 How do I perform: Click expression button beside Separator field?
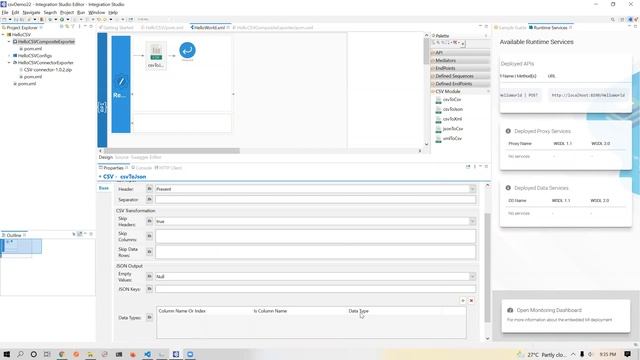coord(149,199)
